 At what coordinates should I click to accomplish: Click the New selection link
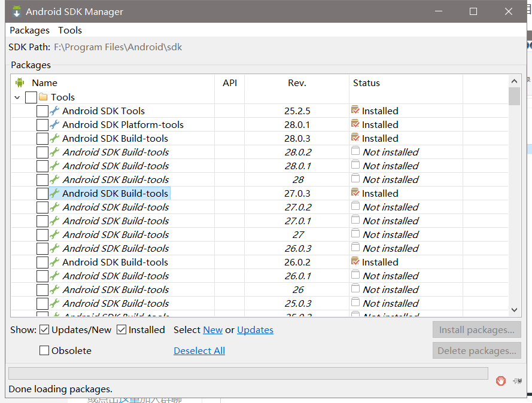(x=212, y=330)
